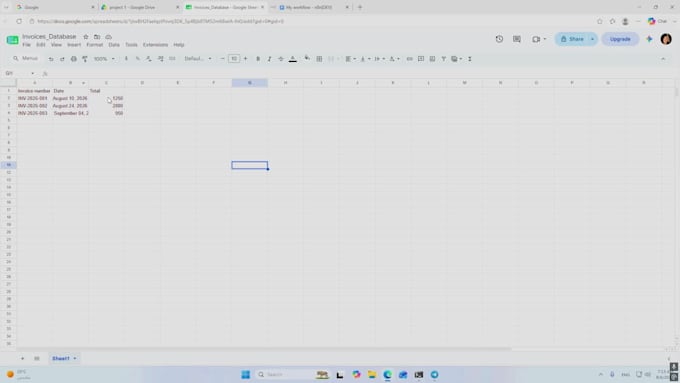Insert chart icon in toolbar
The height and width of the screenshot is (383, 680).
pos(432,59)
